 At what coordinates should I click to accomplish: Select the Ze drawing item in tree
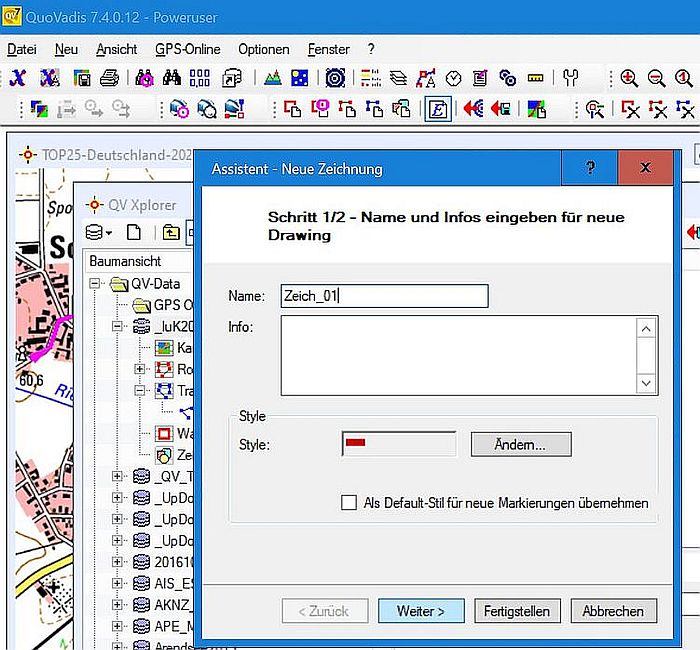pos(174,455)
